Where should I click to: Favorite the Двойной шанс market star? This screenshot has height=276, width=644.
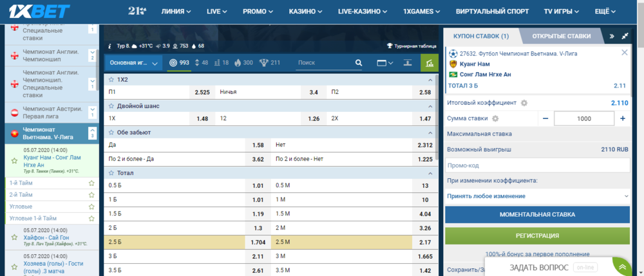click(x=111, y=106)
